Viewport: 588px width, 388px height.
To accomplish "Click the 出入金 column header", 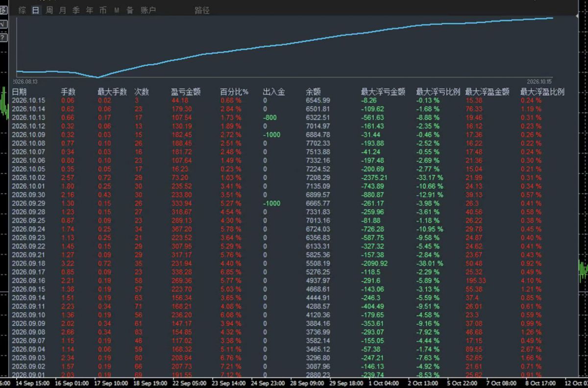I will point(274,92).
